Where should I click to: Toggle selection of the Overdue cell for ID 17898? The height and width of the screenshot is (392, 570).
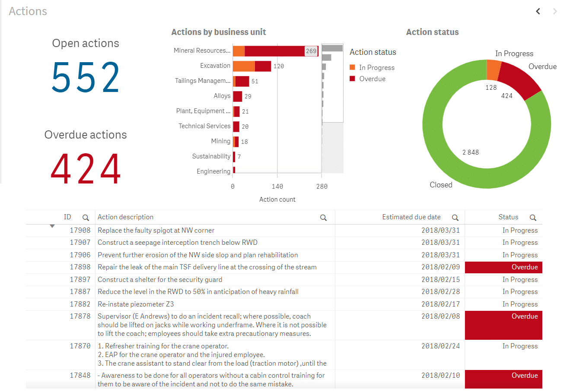tap(503, 267)
